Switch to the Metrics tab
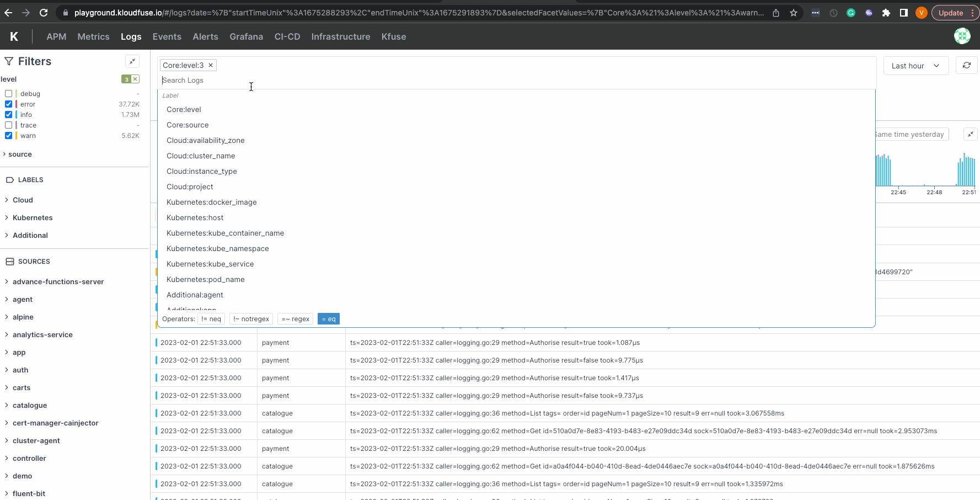 [x=93, y=36]
